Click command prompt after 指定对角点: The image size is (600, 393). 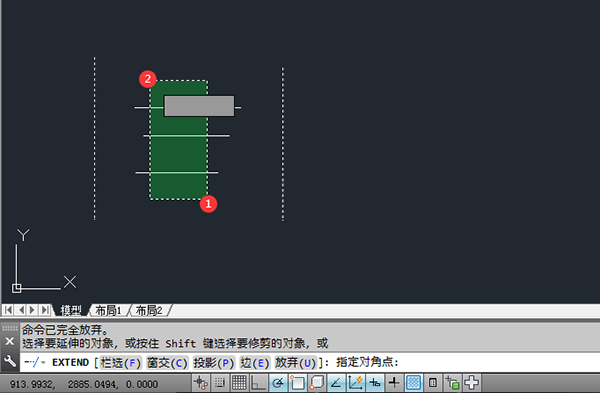coord(497,362)
